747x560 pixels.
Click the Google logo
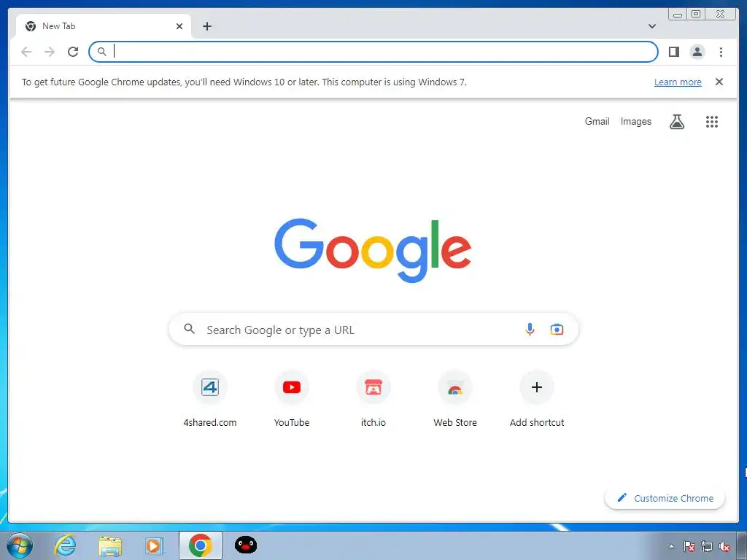(x=373, y=249)
